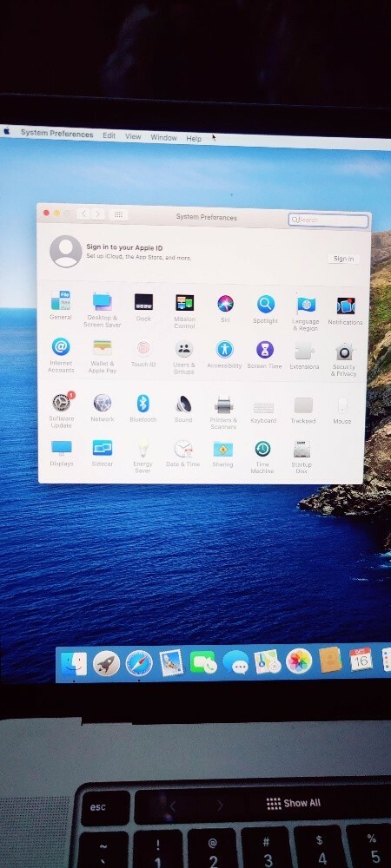The height and width of the screenshot is (868, 391).
Task: Click the Sign In button
Action: pos(343,259)
